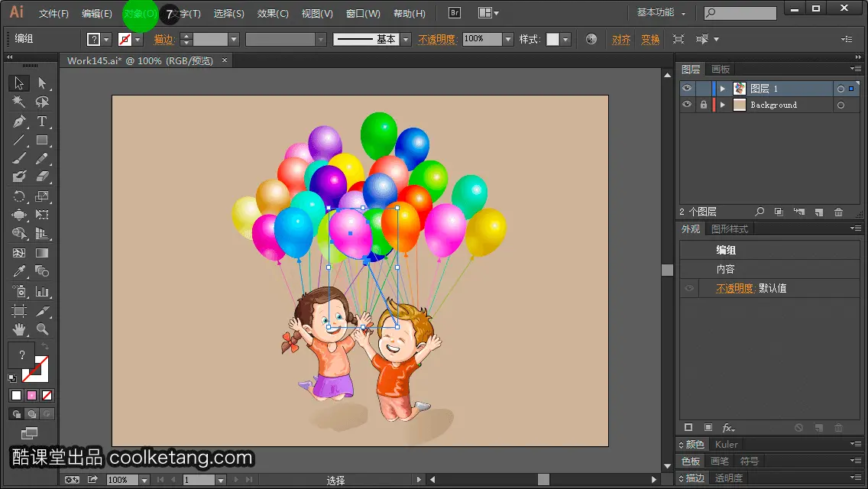Select the Paintbrush tool
The width and height of the screenshot is (868, 489).
(19, 158)
